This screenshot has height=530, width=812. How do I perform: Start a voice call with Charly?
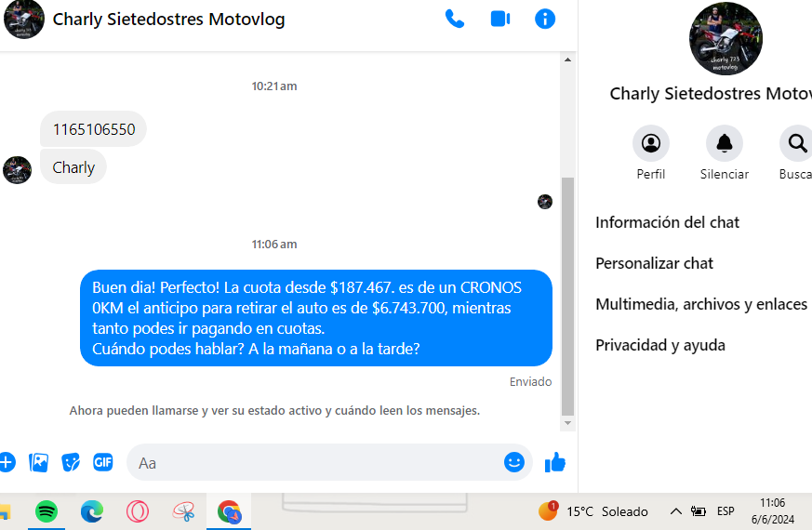[455, 20]
